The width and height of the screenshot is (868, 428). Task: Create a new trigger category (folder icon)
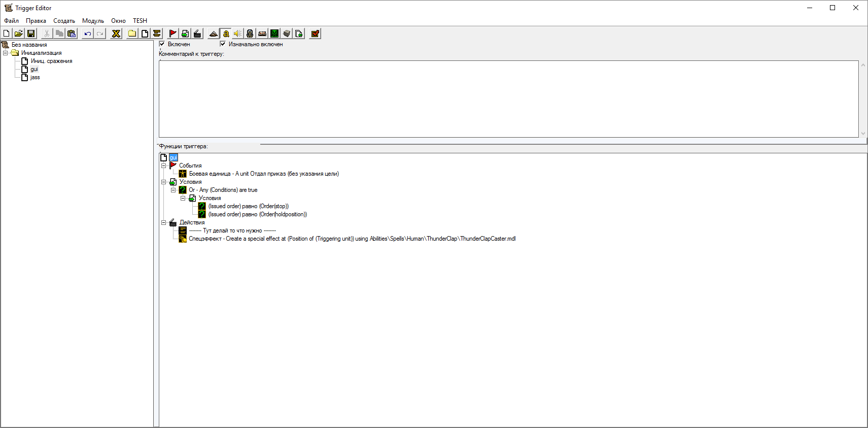coord(132,34)
